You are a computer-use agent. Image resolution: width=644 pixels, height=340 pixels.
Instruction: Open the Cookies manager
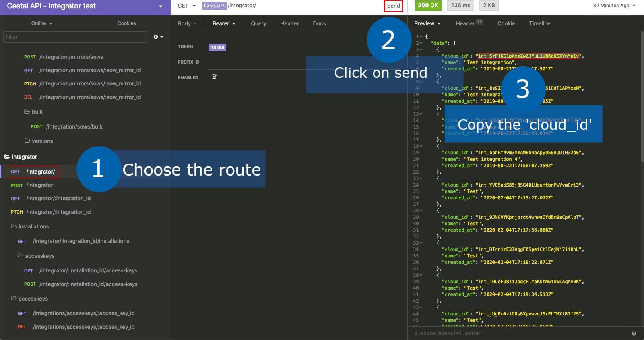click(x=126, y=23)
